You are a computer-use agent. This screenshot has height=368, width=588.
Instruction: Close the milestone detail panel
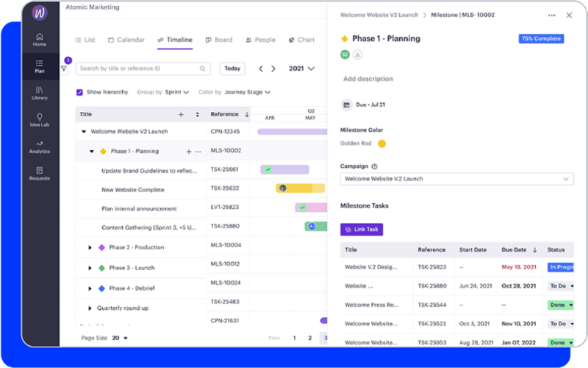[569, 15]
